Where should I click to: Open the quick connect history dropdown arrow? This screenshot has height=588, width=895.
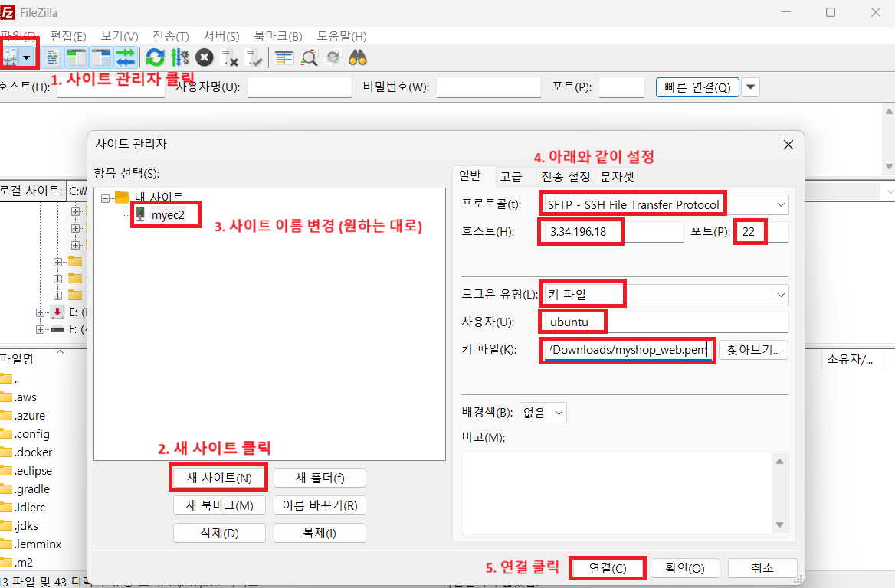click(751, 87)
